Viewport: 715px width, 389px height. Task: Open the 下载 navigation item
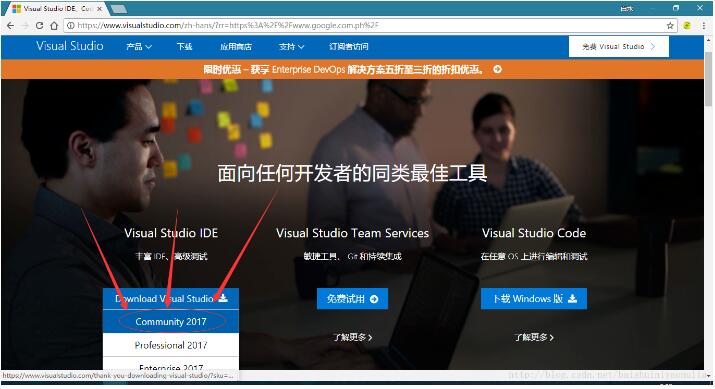[185, 47]
